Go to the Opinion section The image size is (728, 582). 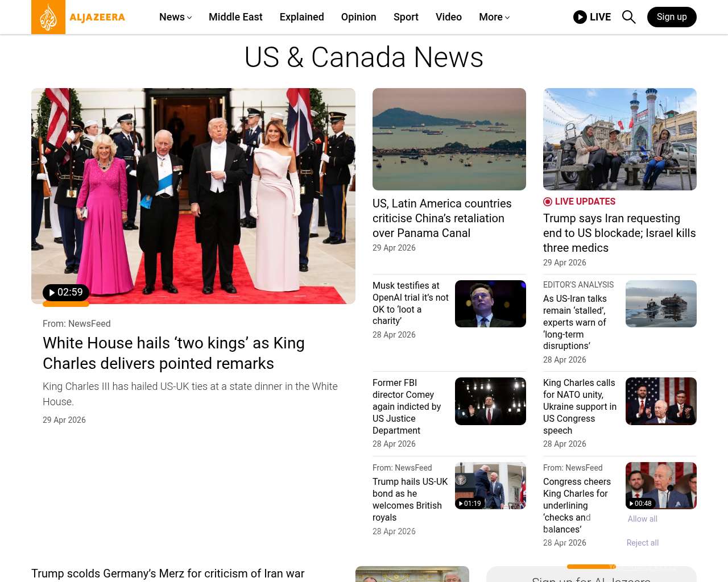point(358,17)
